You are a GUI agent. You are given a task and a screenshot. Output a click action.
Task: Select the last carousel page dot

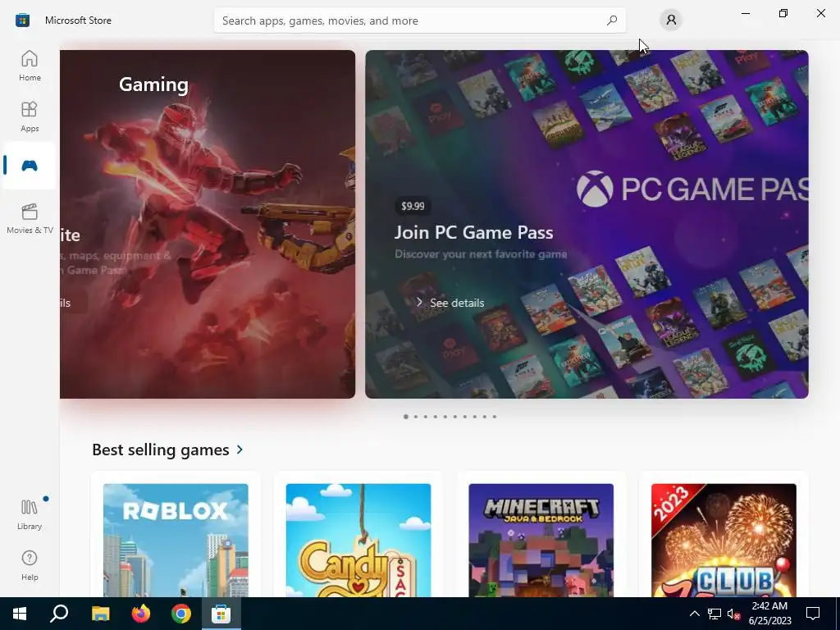pyautogui.click(x=495, y=416)
